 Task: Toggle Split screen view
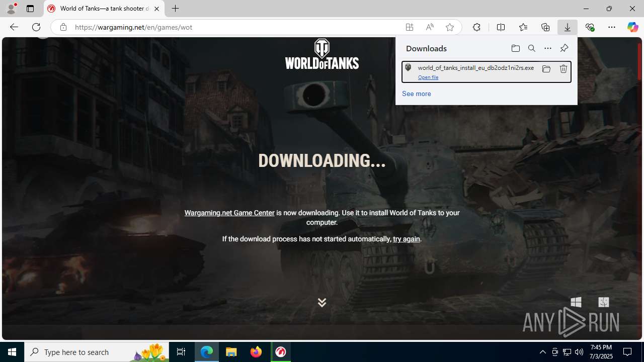tap(501, 27)
